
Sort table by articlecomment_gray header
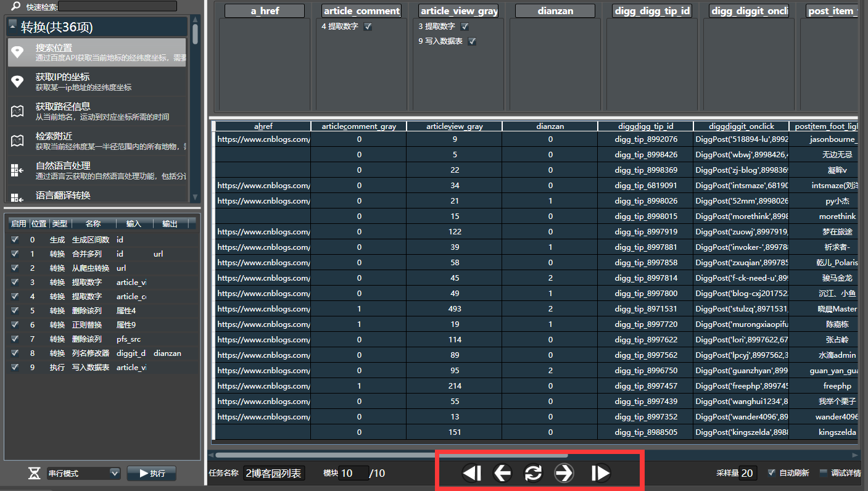pos(358,126)
